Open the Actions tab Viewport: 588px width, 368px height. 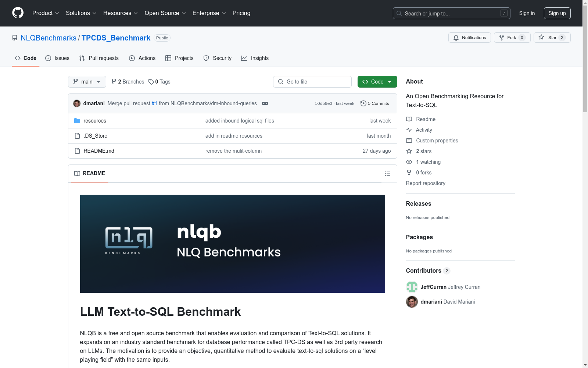pyautogui.click(x=142, y=58)
